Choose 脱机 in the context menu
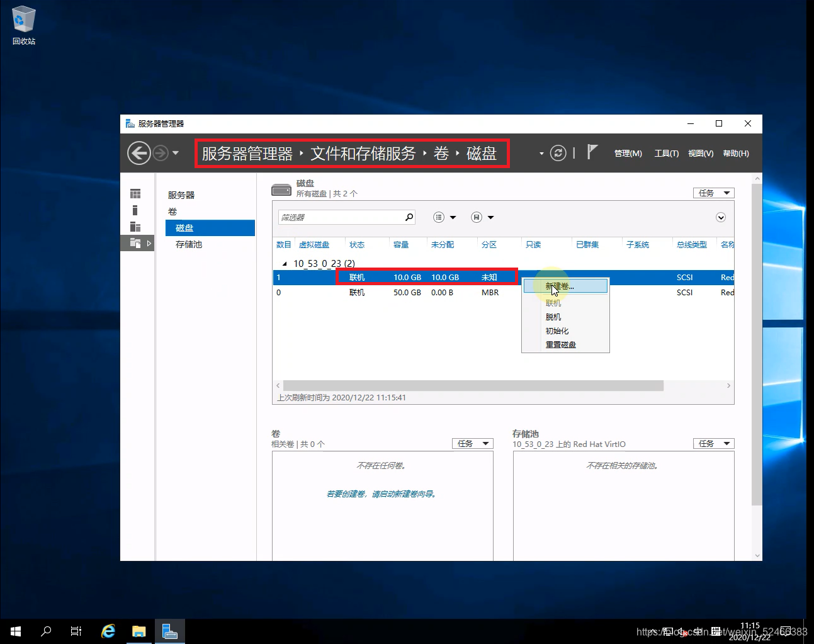 (565, 317)
